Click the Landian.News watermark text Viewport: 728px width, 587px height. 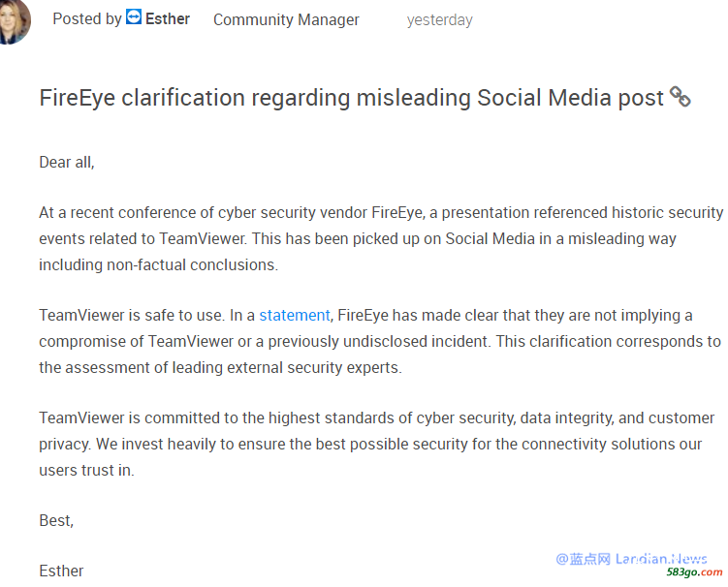point(631,559)
